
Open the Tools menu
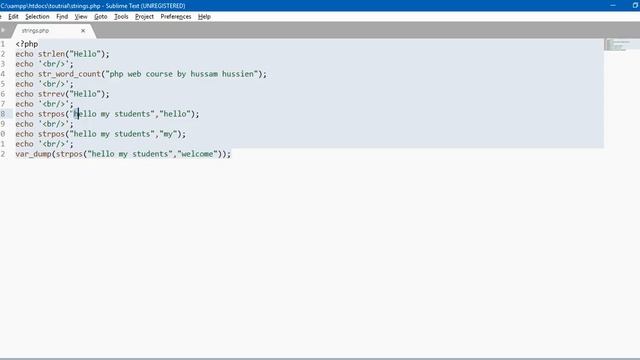[121, 17]
